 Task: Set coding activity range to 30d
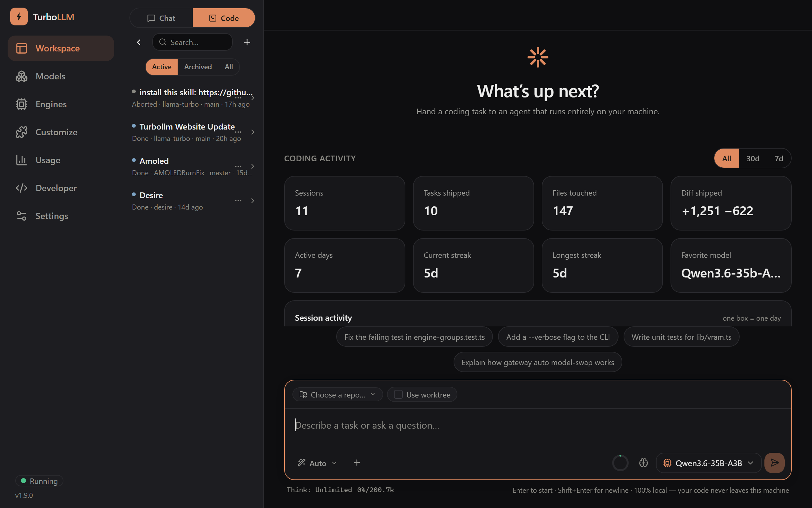[753, 158]
